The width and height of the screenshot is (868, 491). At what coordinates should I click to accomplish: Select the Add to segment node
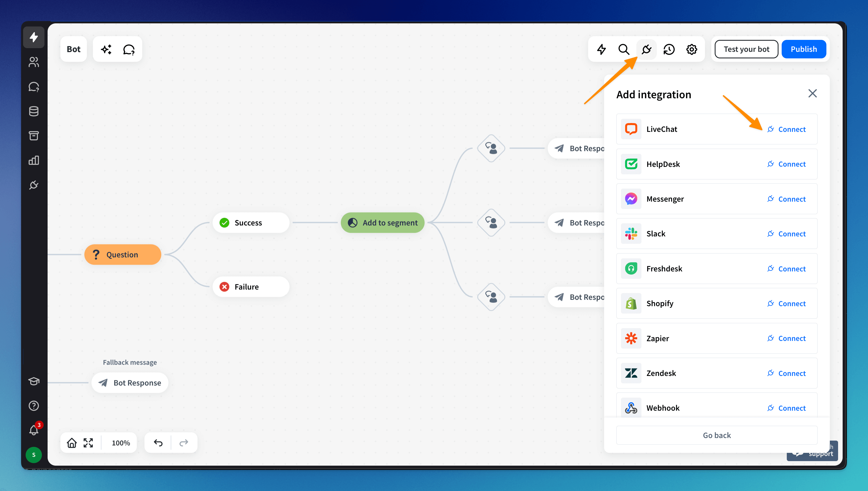click(x=382, y=222)
